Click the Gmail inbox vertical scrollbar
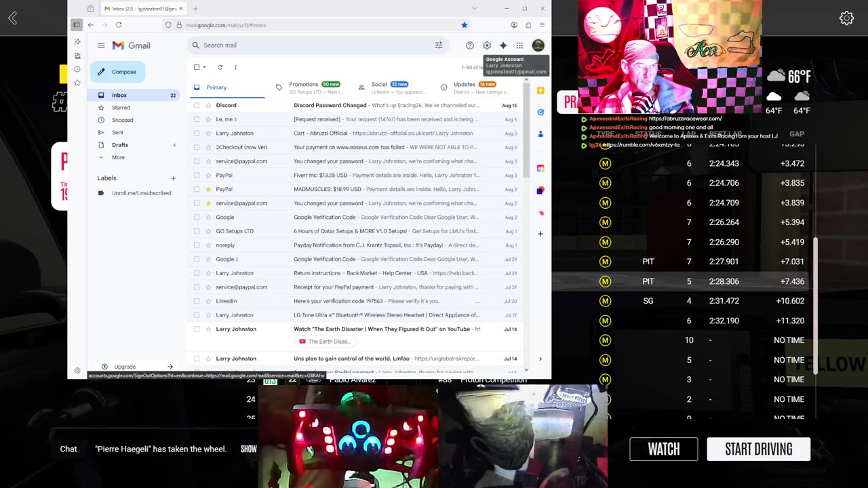The image size is (868, 488). (x=526, y=129)
